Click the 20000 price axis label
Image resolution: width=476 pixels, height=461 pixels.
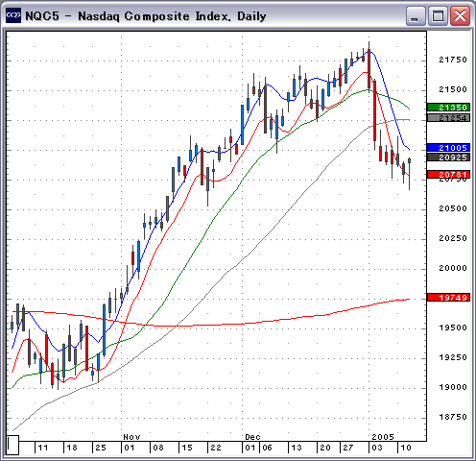pos(453,268)
